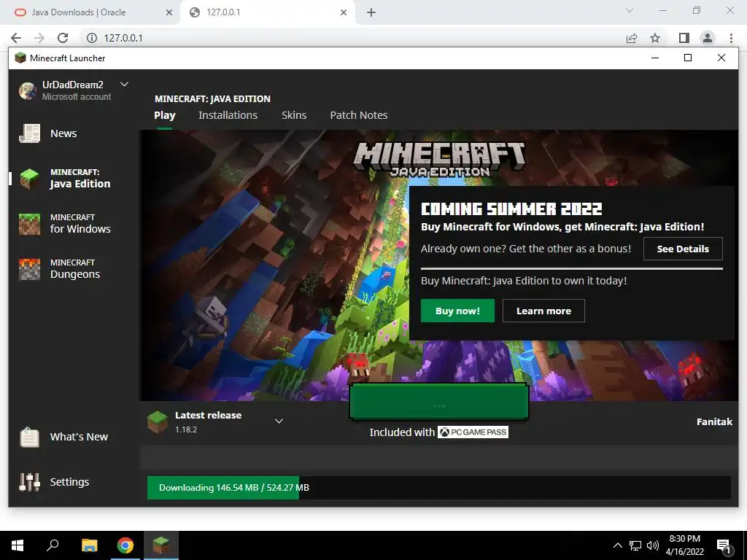Expand the account dropdown chevron
Image resolution: width=747 pixels, height=560 pixels.
pyautogui.click(x=124, y=85)
